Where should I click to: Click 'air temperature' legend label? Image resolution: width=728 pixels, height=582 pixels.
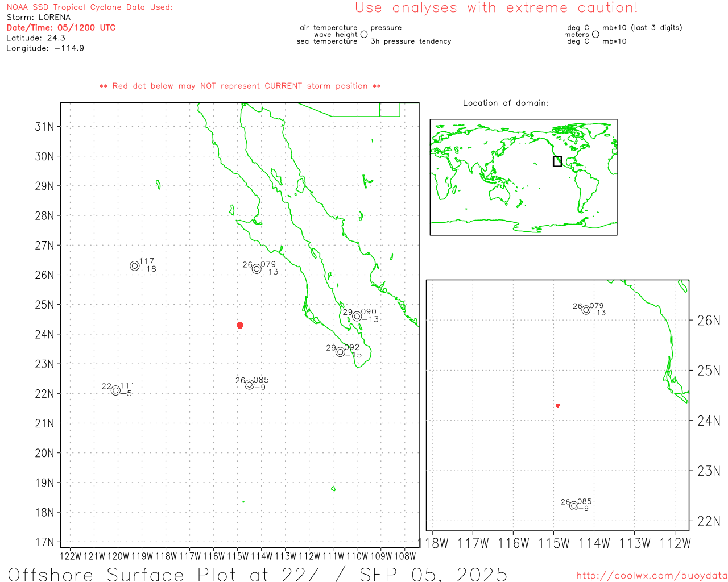[x=329, y=28]
